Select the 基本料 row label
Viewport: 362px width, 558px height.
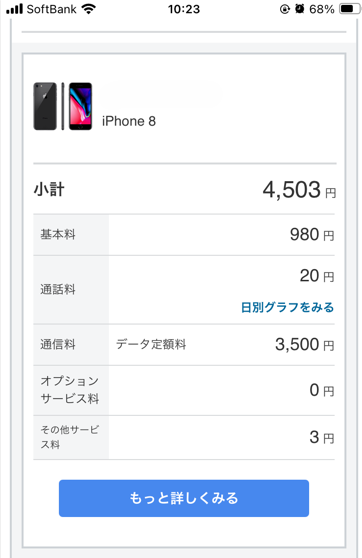click(58, 235)
